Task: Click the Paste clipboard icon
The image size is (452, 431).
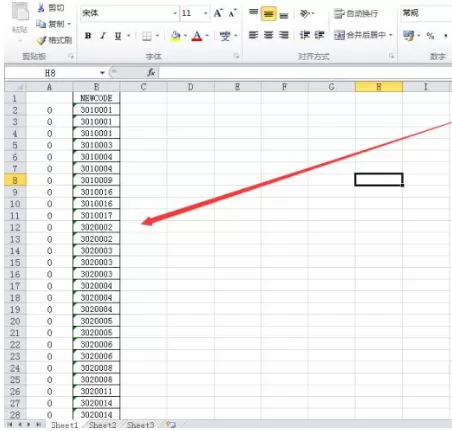Action: click(x=20, y=12)
